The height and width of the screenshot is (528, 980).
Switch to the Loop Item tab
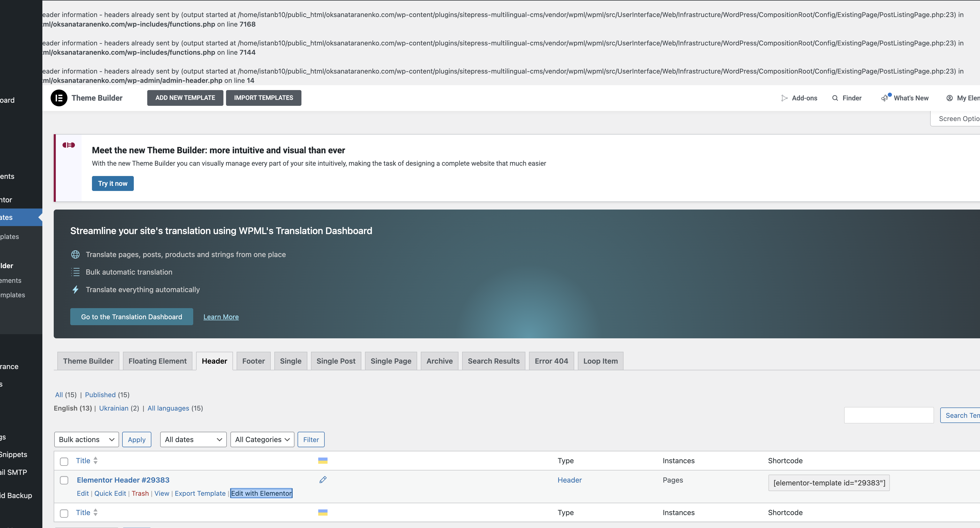[600, 361]
